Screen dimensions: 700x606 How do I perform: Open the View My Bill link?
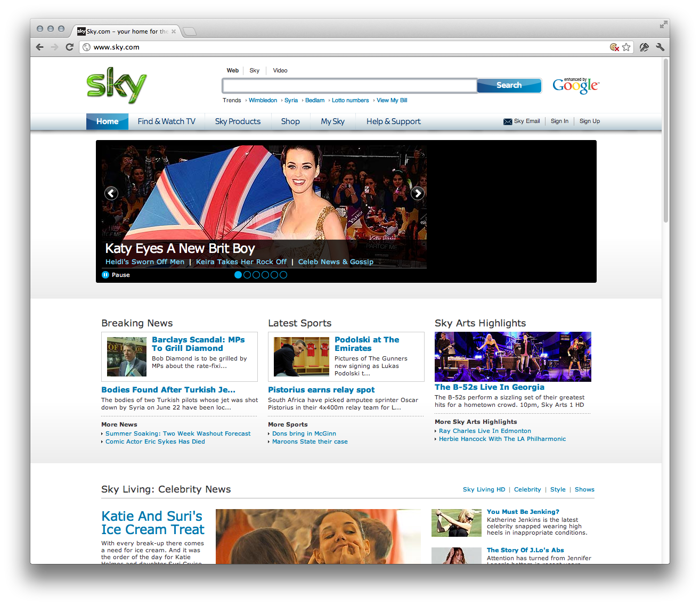coord(392,100)
